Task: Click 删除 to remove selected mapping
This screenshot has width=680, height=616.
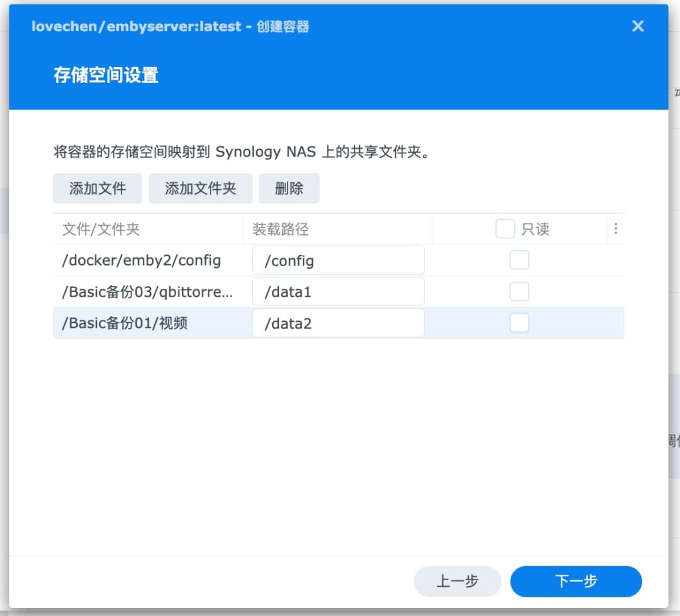Action: tap(290, 189)
